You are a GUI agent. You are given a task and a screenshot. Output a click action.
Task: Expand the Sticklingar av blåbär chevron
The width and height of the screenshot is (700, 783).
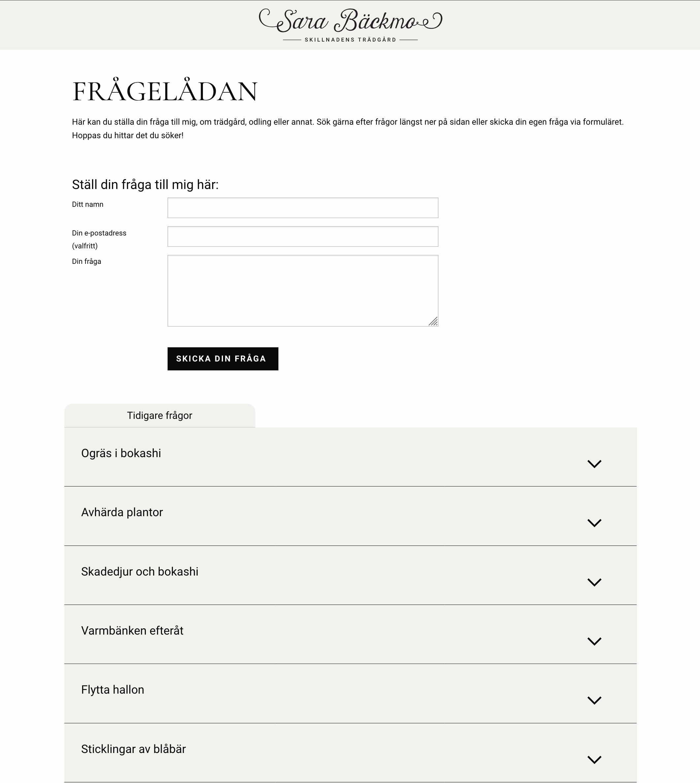[x=594, y=760]
